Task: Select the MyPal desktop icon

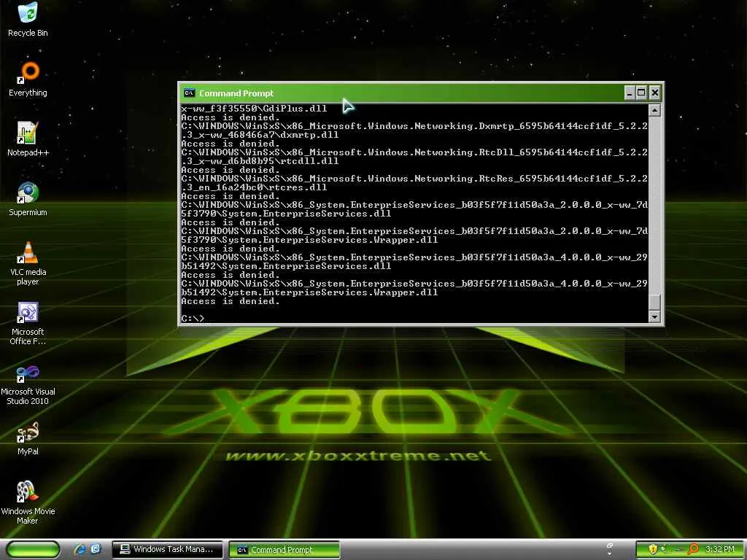Action: pos(28,438)
